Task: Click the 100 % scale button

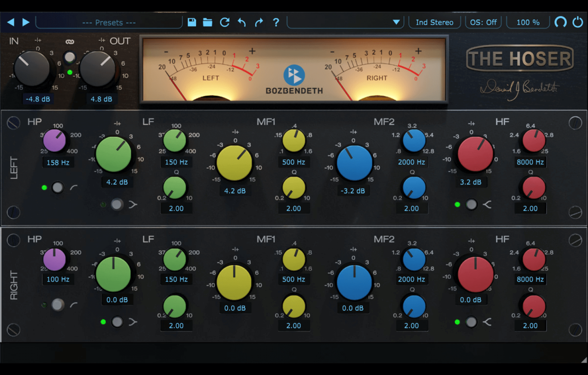Action: (x=528, y=22)
